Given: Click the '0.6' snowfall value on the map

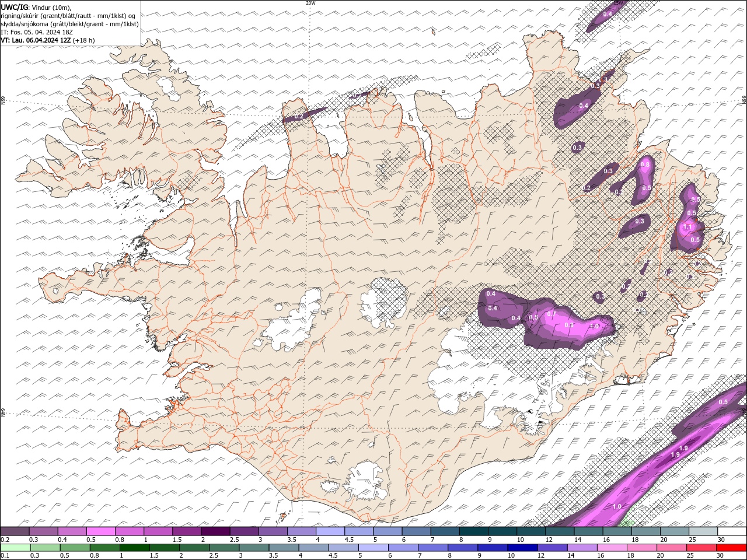Looking at the screenshot, I should point(569,325).
